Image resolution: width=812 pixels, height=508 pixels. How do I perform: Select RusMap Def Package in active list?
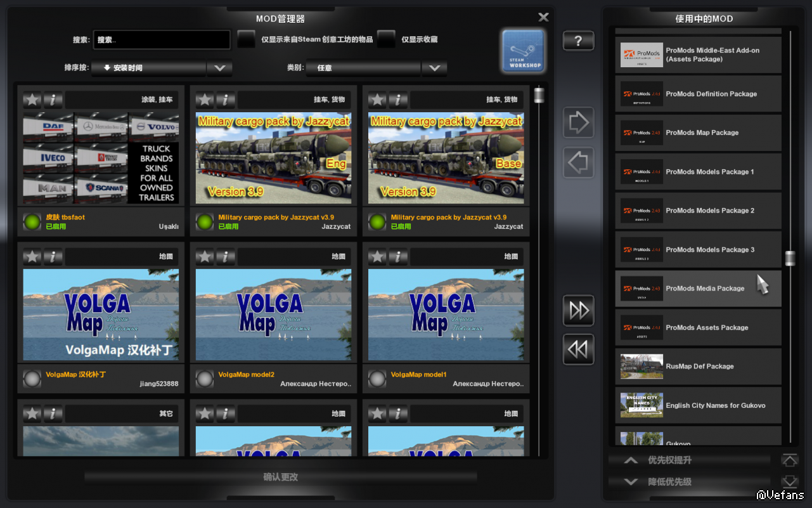click(698, 367)
